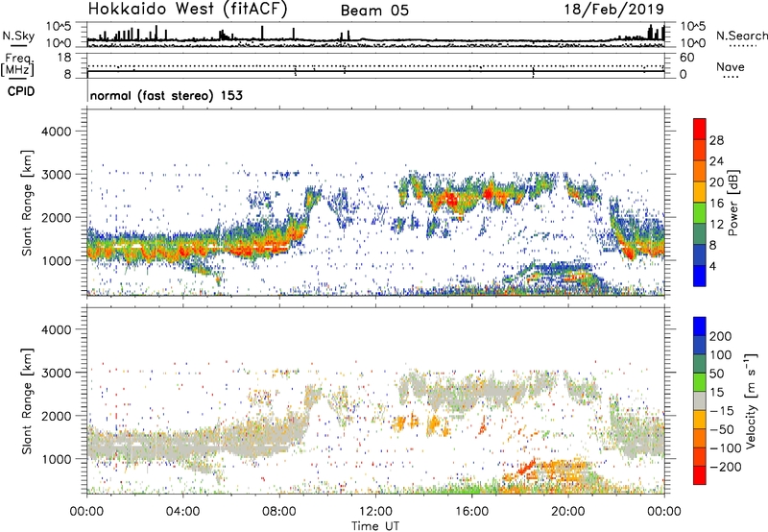Click the blue bottom of power colorbar
This screenshot has height=532, width=768.
tap(700, 276)
